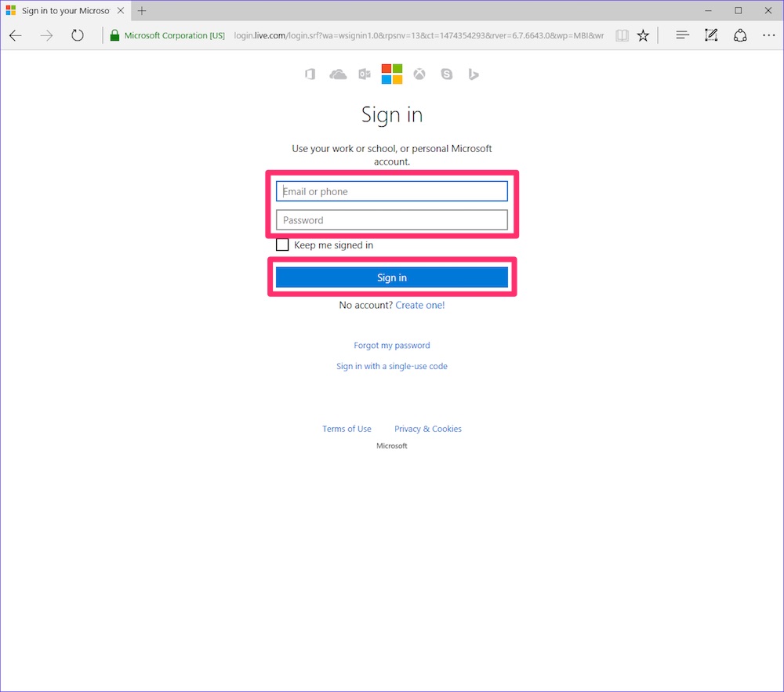The height and width of the screenshot is (692, 784).
Task: Maximize the browser window
Action: pos(738,10)
